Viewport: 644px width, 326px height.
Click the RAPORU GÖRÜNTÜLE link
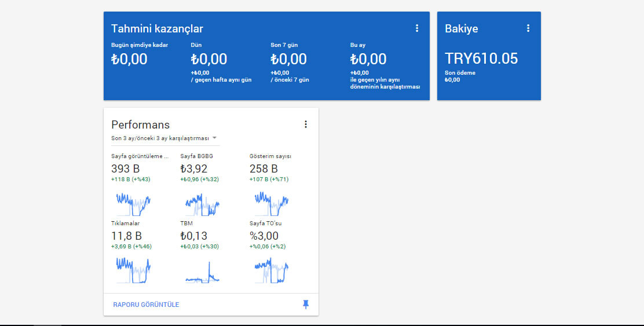click(146, 305)
